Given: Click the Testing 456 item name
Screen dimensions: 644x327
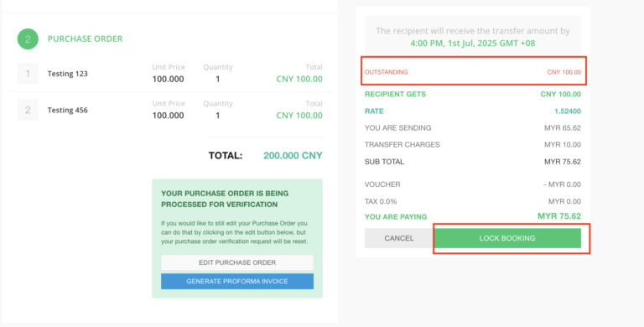Looking at the screenshot, I should click(67, 110).
